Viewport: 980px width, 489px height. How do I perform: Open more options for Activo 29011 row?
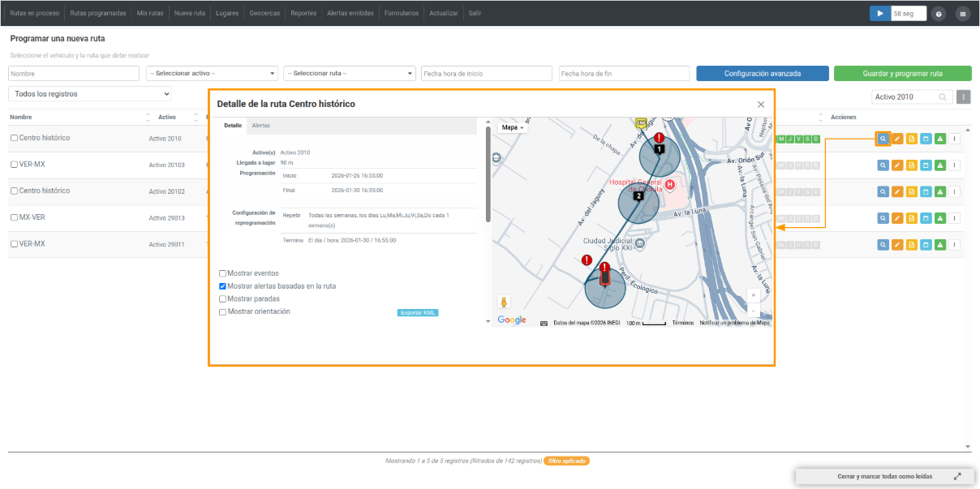click(954, 244)
